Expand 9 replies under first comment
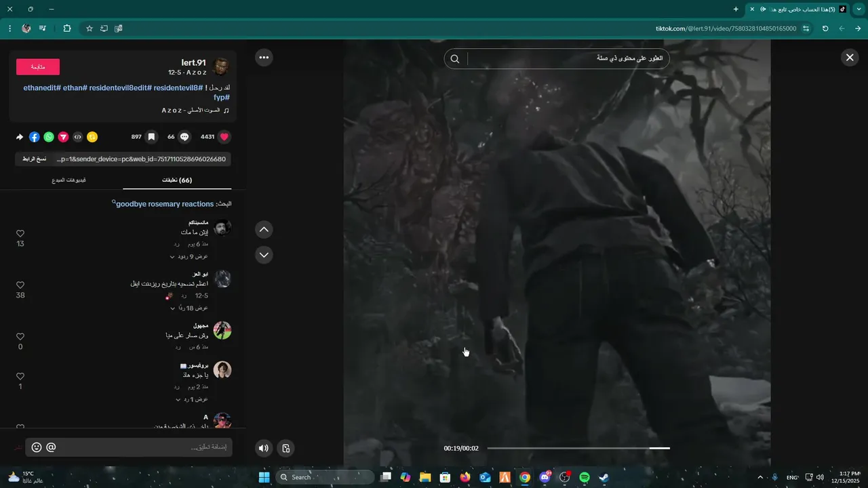The height and width of the screenshot is (488, 868). [189, 257]
